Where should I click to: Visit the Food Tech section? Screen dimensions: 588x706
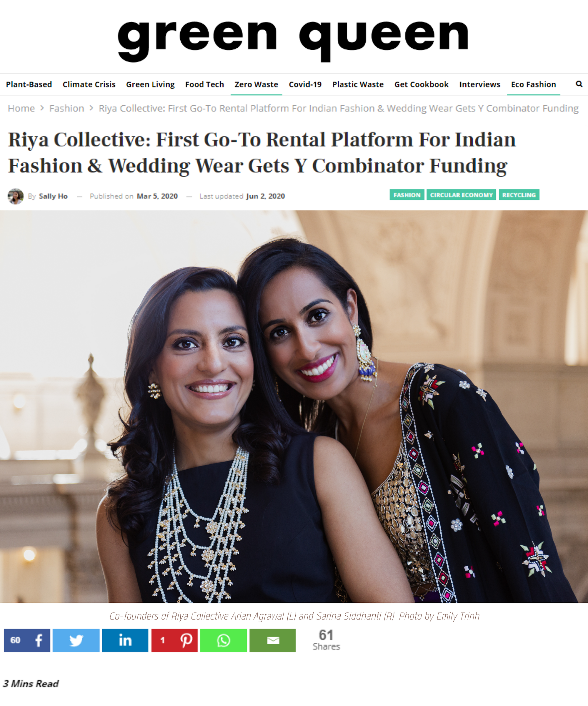pyautogui.click(x=205, y=84)
